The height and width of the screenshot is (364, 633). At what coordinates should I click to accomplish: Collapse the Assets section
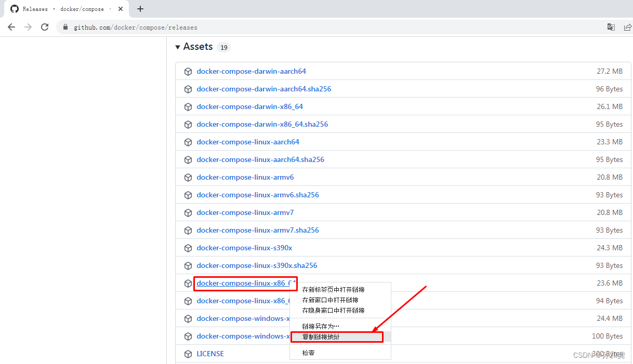(x=178, y=47)
